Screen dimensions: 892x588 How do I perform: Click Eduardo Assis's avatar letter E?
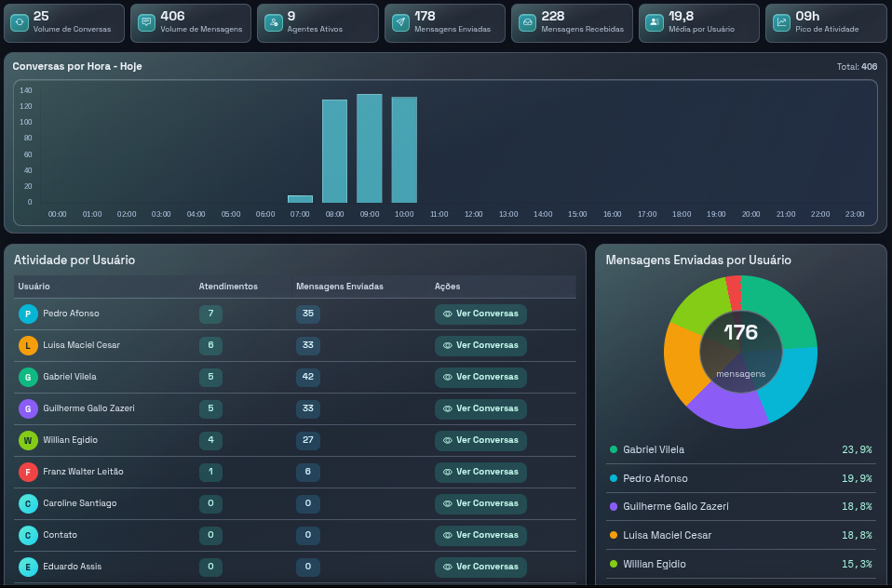coord(28,567)
